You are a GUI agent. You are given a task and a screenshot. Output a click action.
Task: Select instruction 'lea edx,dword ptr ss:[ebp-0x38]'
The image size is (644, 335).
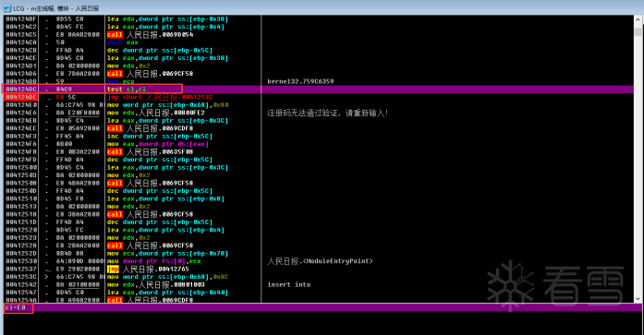pos(167,18)
